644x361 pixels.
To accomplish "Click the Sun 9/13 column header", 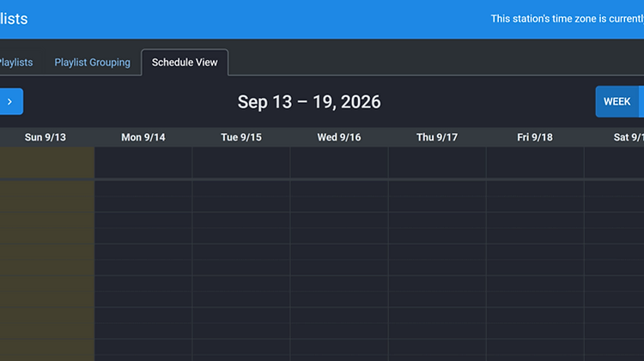I will (46, 137).
